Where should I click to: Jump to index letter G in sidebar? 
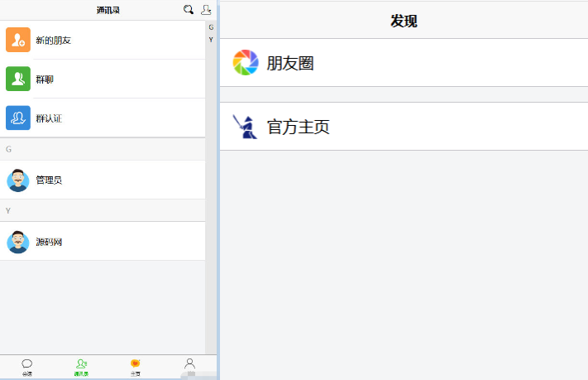coord(211,27)
